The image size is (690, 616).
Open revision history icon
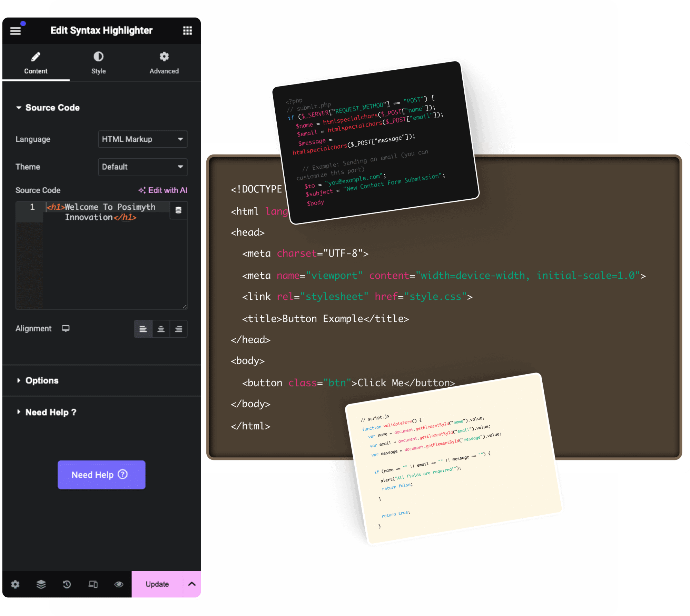click(67, 584)
